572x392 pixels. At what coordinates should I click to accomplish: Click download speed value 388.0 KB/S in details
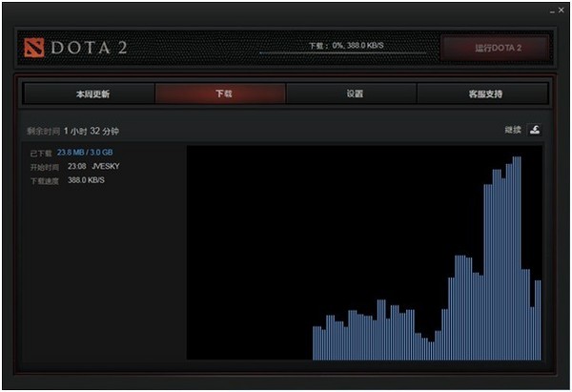click(x=86, y=180)
